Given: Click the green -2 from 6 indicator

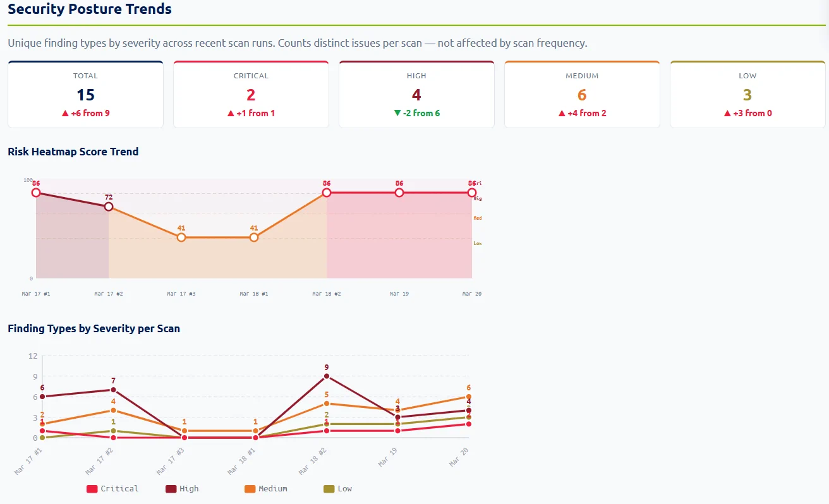Looking at the screenshot, I should click(416, 113).
